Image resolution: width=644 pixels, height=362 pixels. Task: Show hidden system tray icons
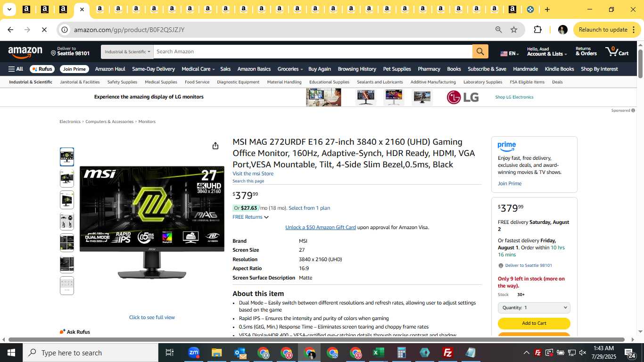(526, 353)
